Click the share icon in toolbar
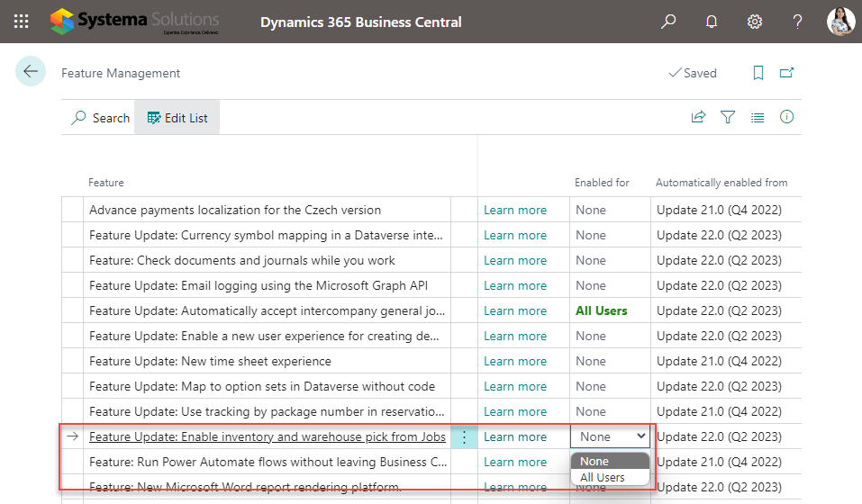The width and height of the screenshot is (862, 504). [698, 117]
